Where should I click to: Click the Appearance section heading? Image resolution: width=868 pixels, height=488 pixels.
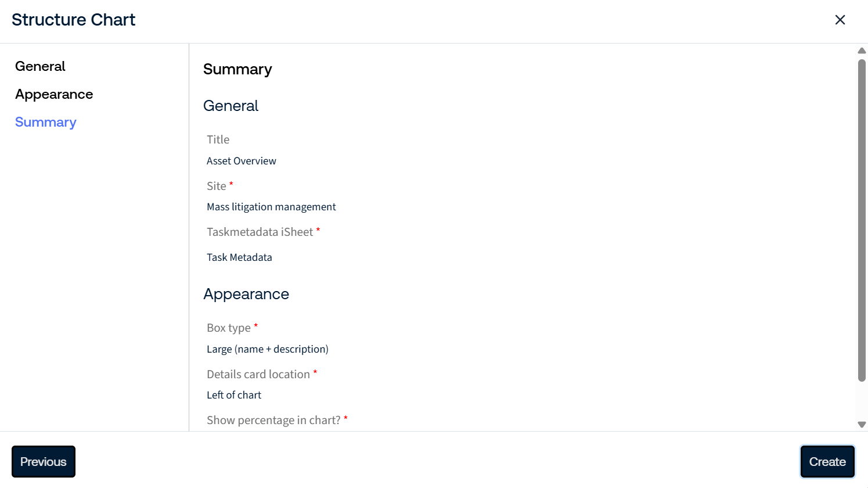pos(246,294)
